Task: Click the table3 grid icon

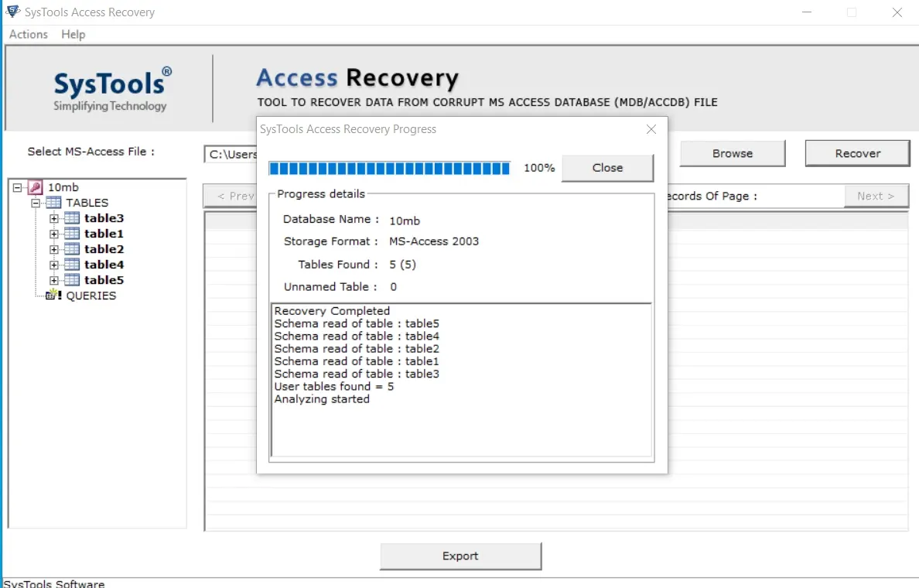Action: [71, 218]
